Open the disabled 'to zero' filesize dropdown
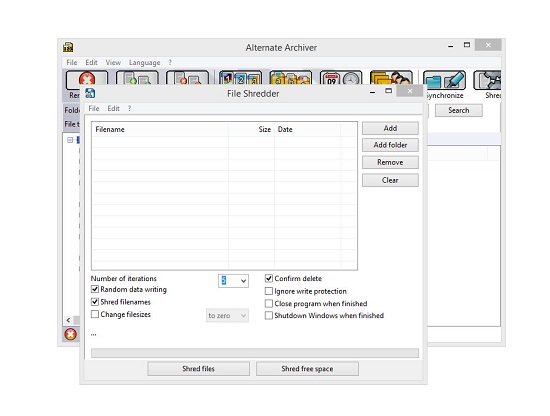 tap(227, 316)
